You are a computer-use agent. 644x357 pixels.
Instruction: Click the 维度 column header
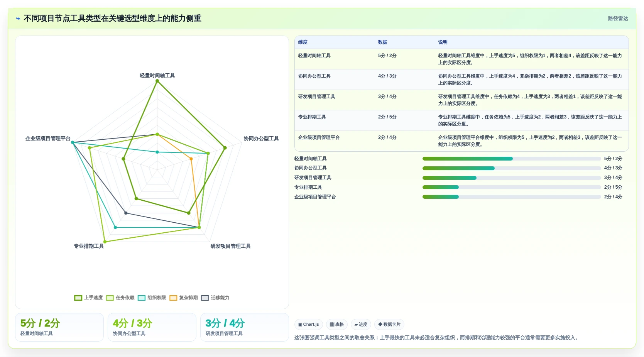point(303,42)
